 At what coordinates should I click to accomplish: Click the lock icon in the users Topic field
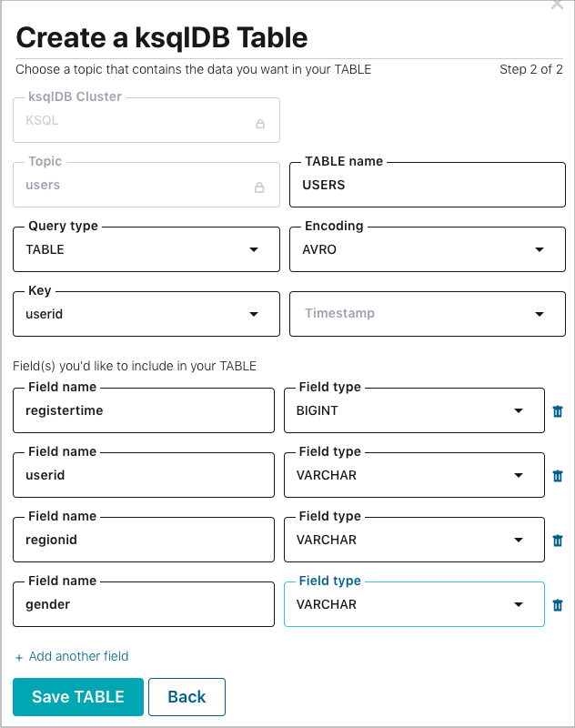[x=260, y=185]
